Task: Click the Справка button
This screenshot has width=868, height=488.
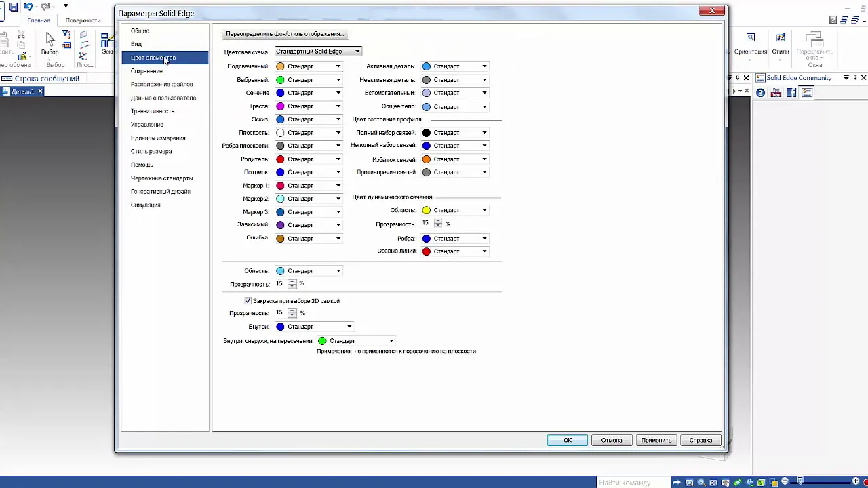Action: click(701, 441)
